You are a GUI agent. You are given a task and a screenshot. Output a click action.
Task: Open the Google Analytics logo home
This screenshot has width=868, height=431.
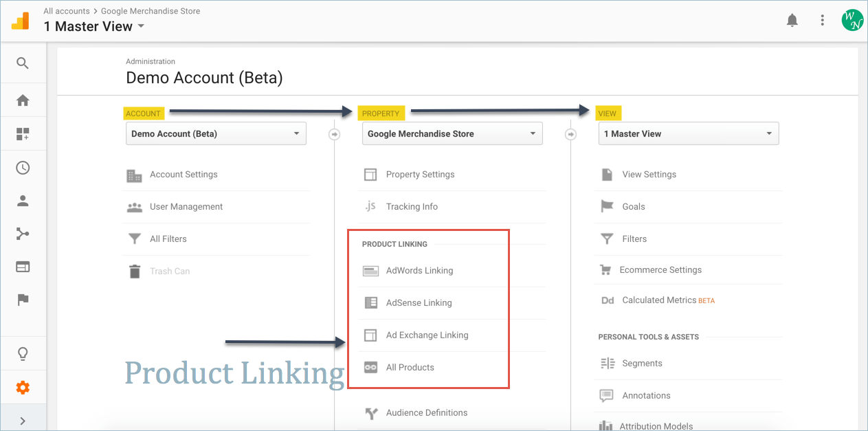[x=21, y=21]
